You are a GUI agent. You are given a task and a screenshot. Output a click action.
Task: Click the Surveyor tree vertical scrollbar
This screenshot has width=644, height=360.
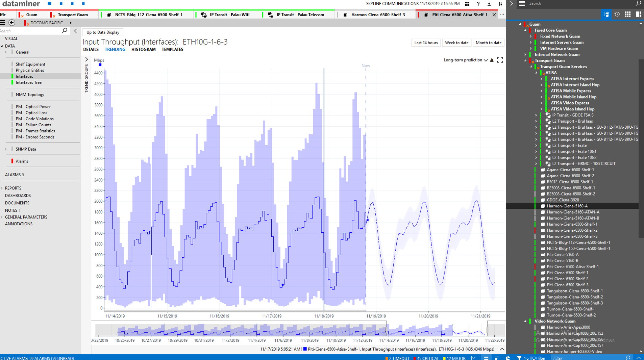(x=641, y=149)
